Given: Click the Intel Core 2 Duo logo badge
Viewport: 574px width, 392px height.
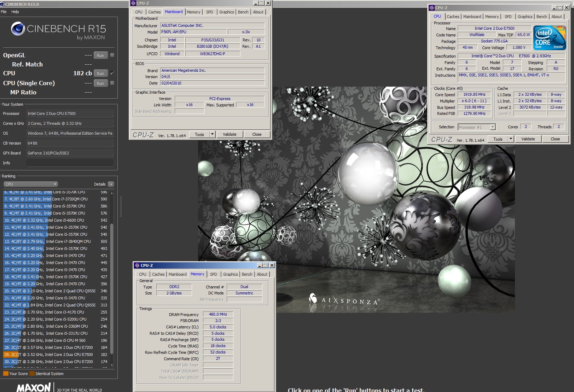Looking at the screenshot, I should (x=549, y=37).
